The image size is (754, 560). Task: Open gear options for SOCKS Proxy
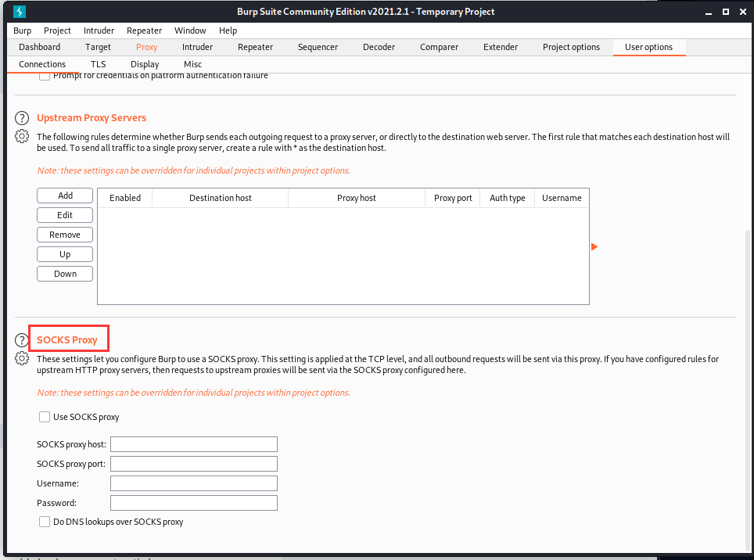(22, 358)
